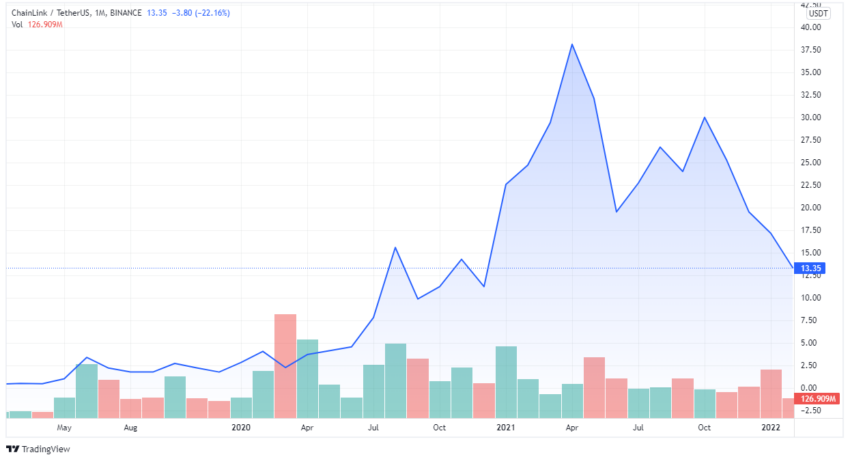Click the green volume bar at 2021
Image resolution: width=850 pixels, height=457 pixels.
tap(506, 382)
